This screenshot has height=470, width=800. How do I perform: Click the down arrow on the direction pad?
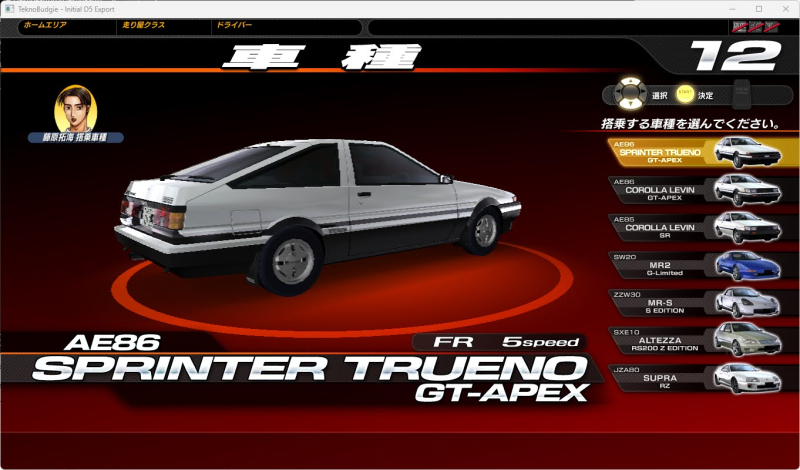pyautogui.click(x=631, y=105)
